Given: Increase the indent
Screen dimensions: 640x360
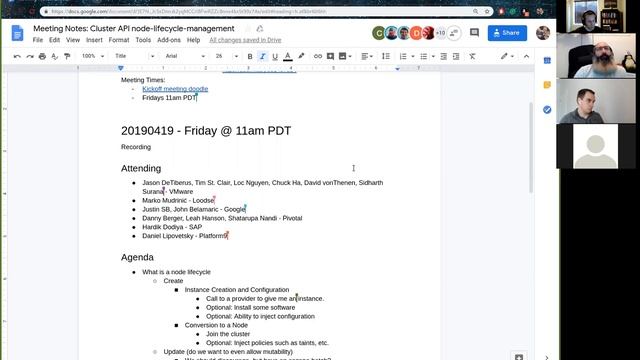Looking at the screenshot, I should point(456,56).
